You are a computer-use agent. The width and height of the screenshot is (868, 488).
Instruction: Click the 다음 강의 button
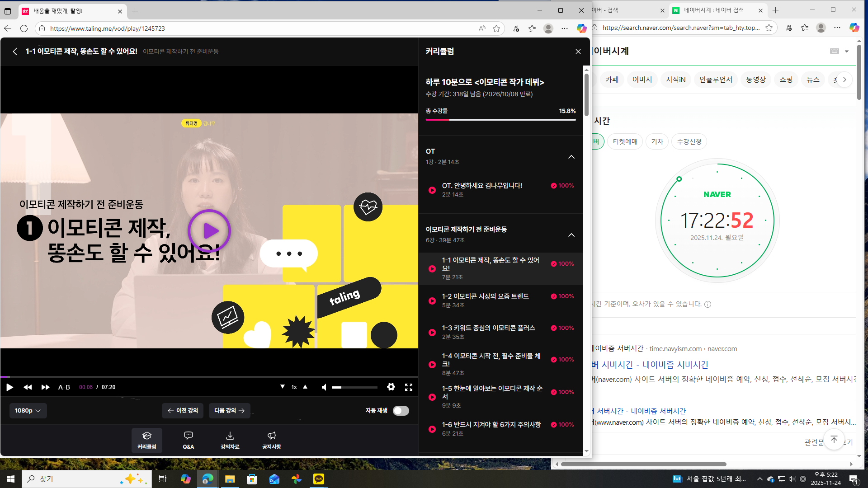229,411
